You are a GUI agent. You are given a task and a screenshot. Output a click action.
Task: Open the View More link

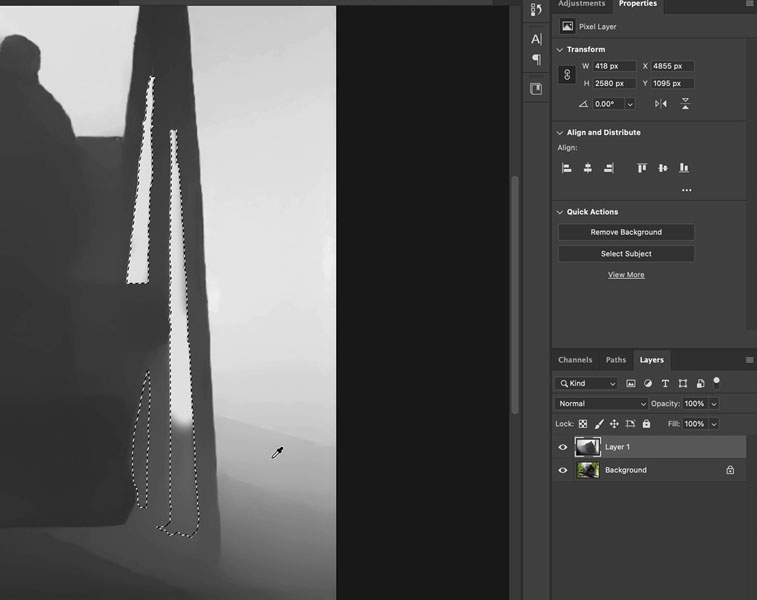point(626,275)
